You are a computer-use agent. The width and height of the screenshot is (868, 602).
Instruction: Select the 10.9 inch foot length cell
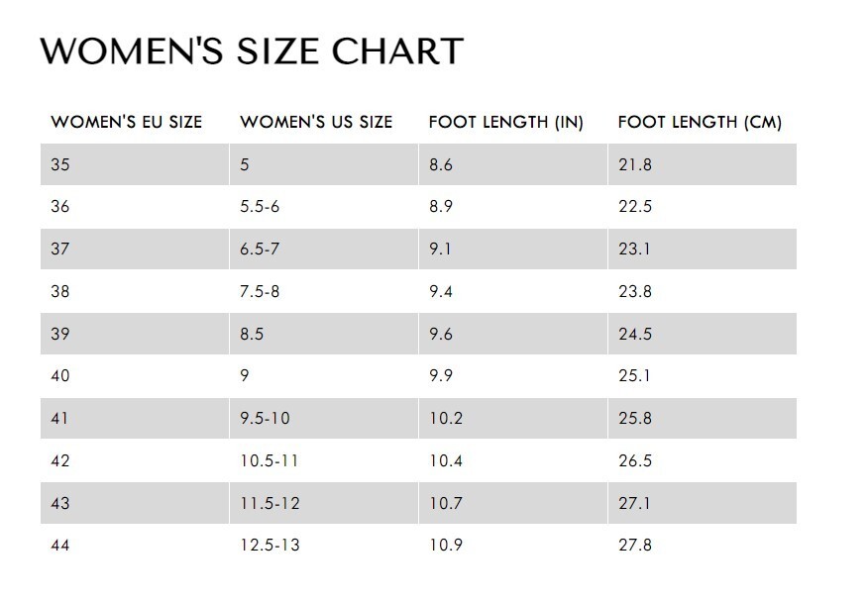(x=513, y=545)
